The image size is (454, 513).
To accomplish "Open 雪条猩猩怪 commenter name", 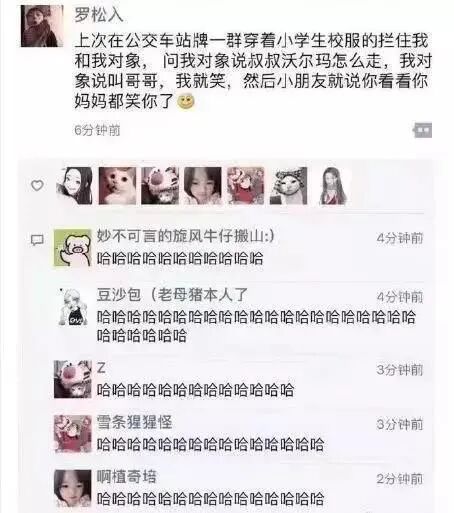I will (x=134, y=422).
